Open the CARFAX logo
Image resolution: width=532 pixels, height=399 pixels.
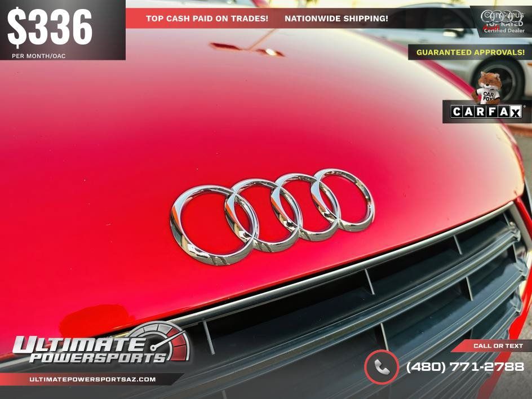click(486, 112)
